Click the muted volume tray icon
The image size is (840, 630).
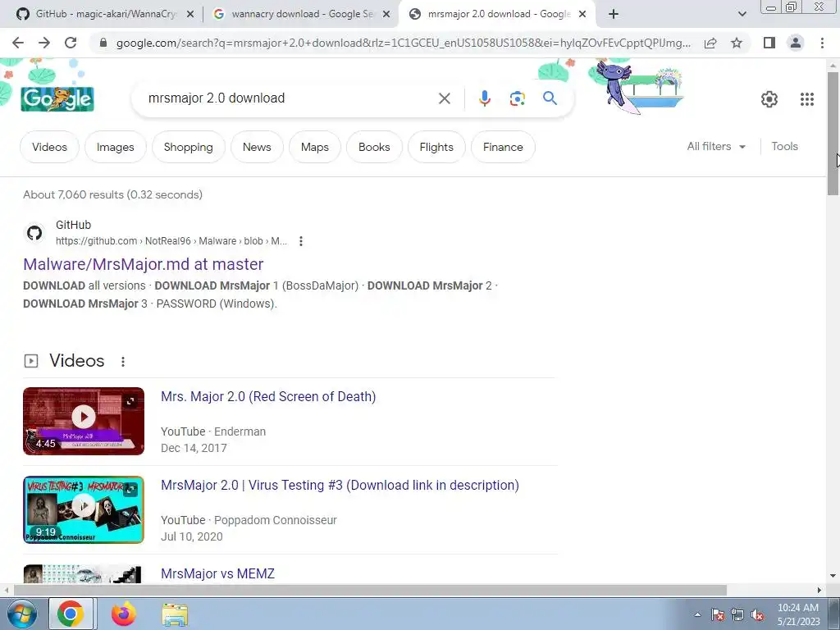[757, 615]
